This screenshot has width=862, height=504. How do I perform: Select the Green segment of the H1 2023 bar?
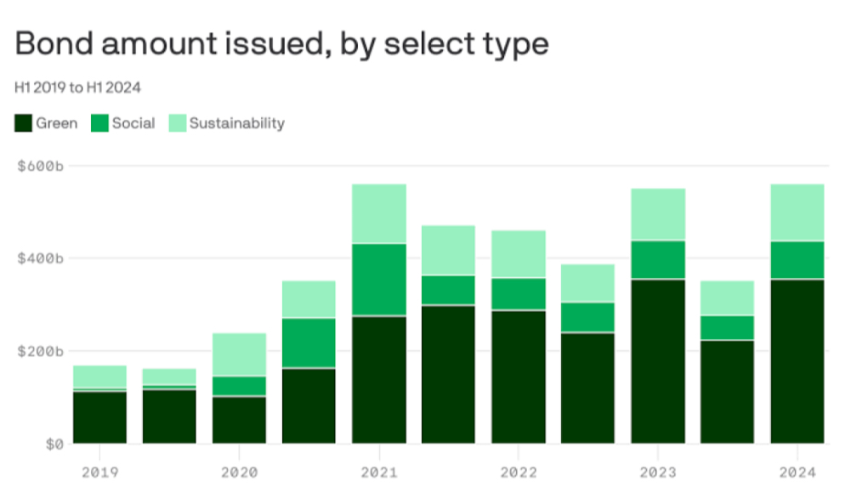[657, 361]
